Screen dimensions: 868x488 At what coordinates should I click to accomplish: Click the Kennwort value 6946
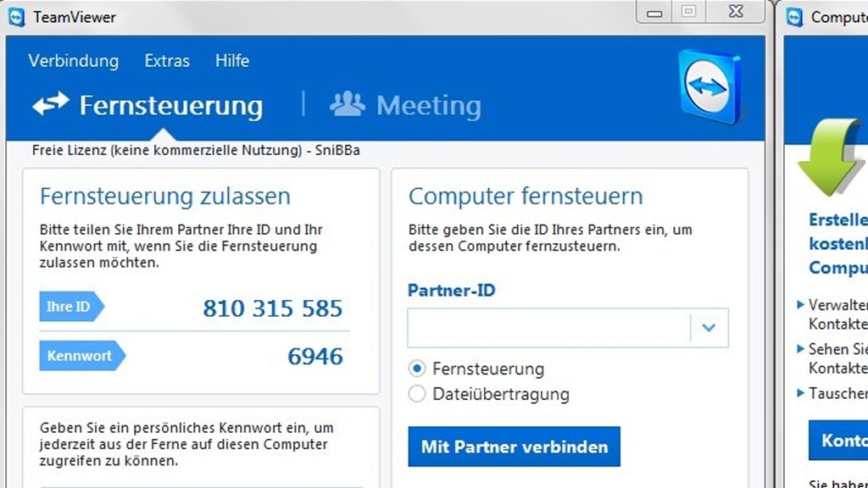(315, 357)
